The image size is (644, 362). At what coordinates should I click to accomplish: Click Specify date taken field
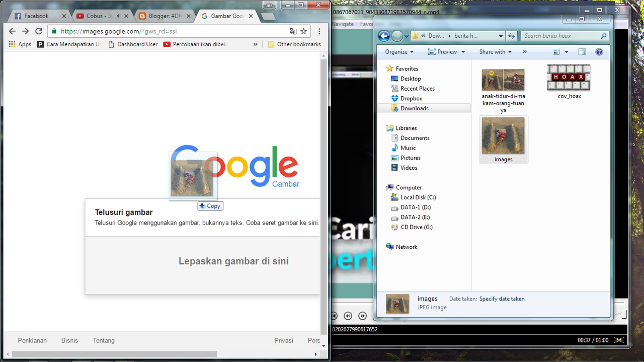pyautogui.click(x=502, y=299)
